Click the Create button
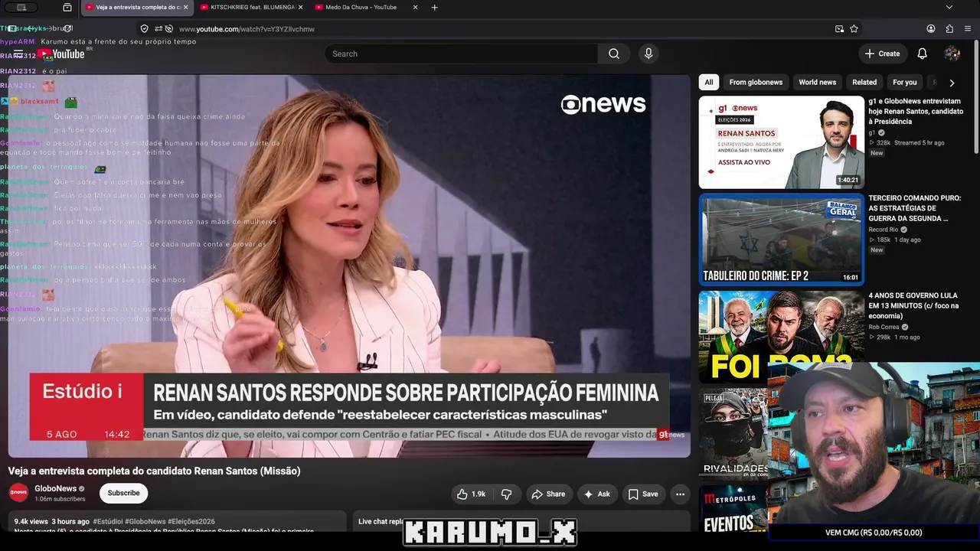980x551 pixels. 882,54
